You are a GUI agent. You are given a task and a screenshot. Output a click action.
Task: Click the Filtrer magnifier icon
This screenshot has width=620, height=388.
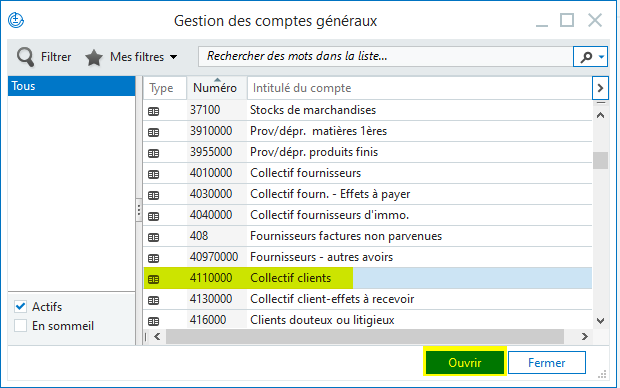tap(25, 57)
